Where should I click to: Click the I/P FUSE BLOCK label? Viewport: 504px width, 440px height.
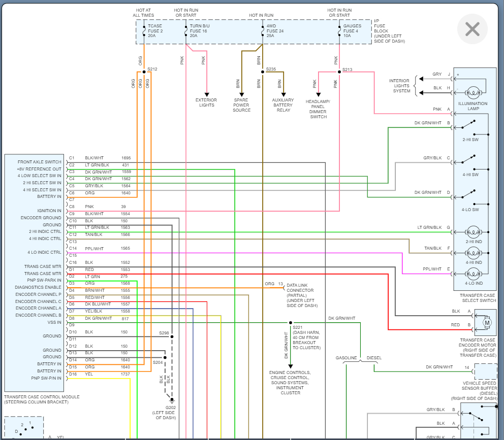389,31
